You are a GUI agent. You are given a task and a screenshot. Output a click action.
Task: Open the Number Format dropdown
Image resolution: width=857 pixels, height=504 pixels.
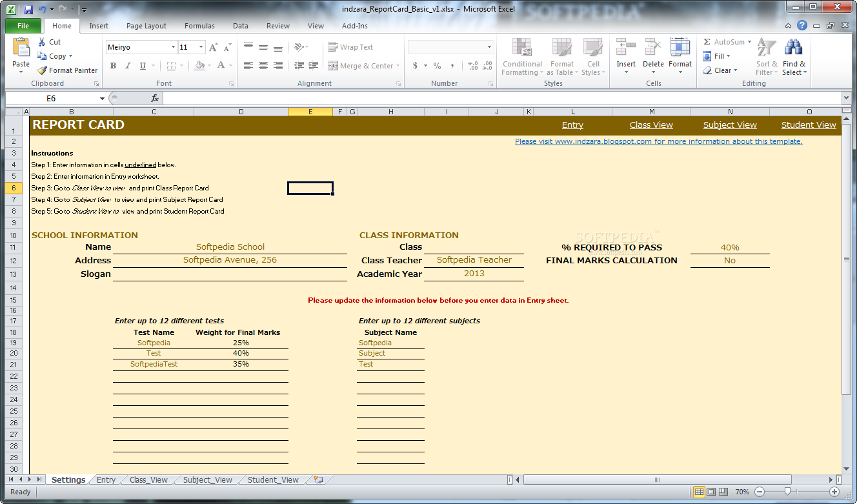[x=489, y=47]
